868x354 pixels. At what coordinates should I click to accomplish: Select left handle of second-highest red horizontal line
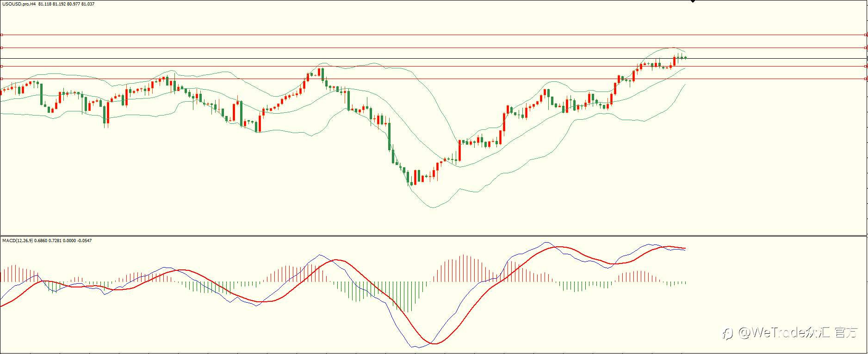point(1,48)
